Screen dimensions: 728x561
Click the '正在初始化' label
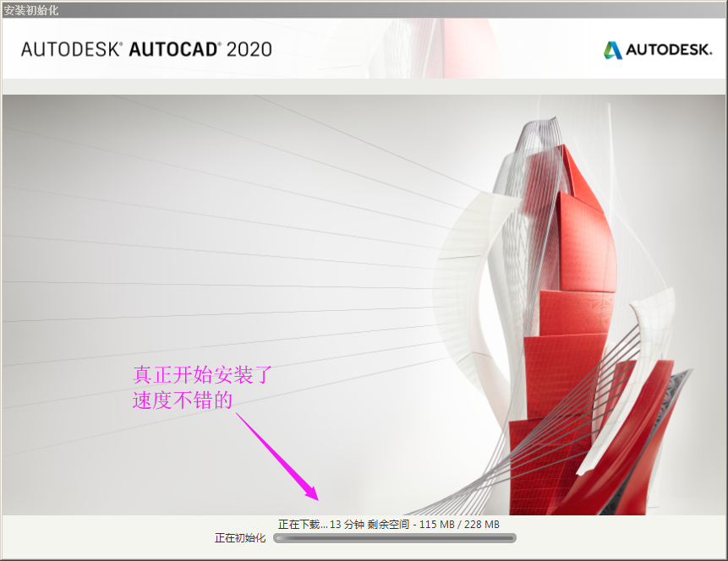[x=240, y=538]
